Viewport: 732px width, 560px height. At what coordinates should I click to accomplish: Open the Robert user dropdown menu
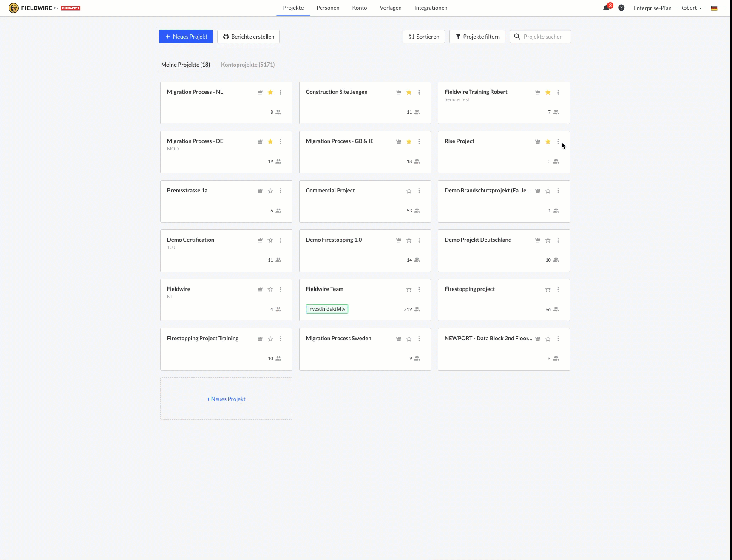(691, 8)
